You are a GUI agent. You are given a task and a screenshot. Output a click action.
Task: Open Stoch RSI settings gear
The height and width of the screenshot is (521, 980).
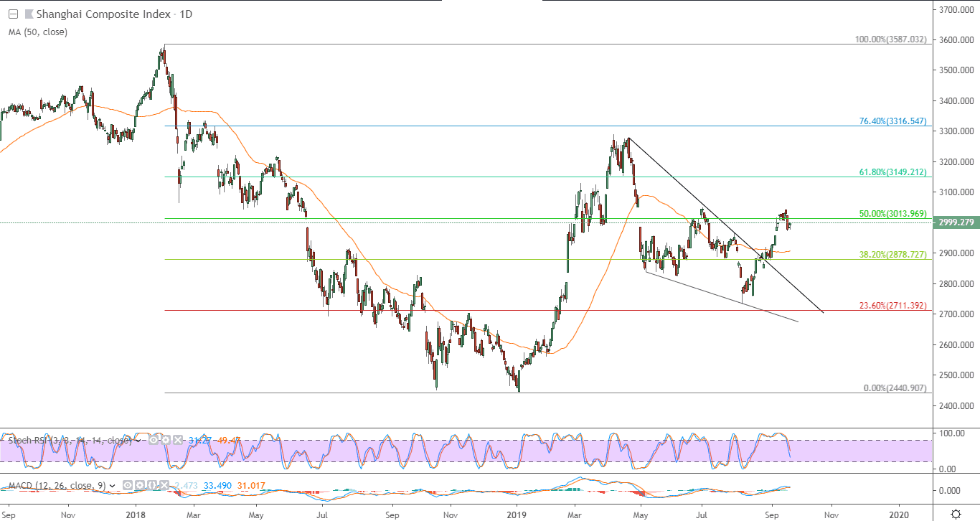pyautogui.click(x=165, y=440)
